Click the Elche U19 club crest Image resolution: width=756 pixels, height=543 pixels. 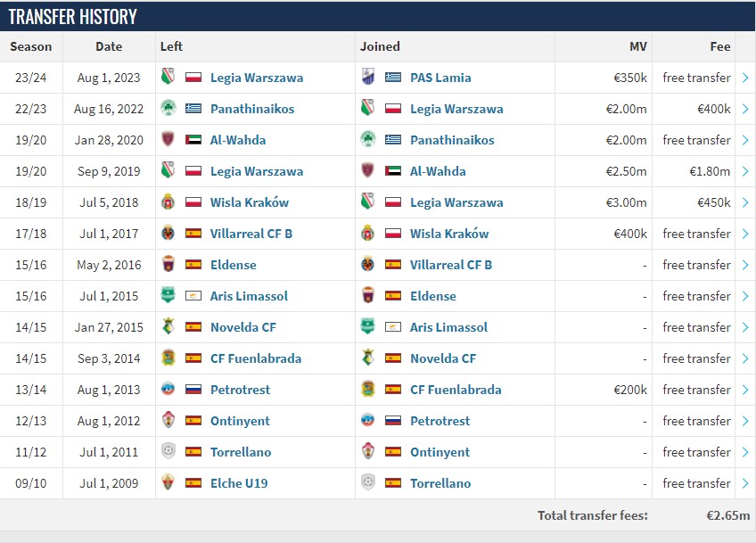coord(168,483)
